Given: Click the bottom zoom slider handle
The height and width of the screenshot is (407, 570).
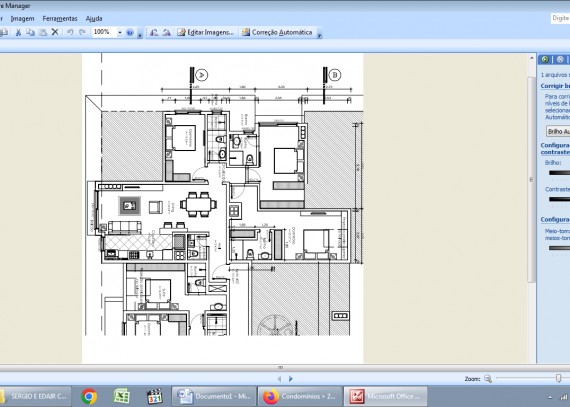Looking at the screenshot, I should [559, 378].
